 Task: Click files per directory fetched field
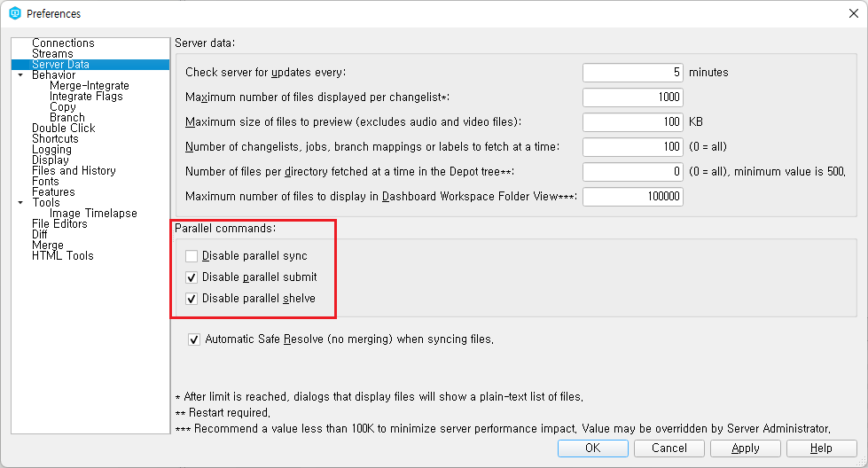click(633, 172)
